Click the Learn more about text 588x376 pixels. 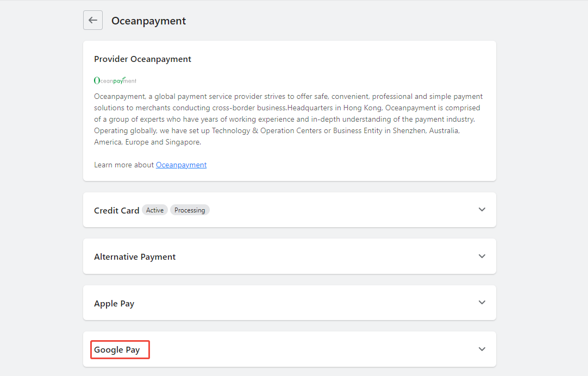(124, 165)
